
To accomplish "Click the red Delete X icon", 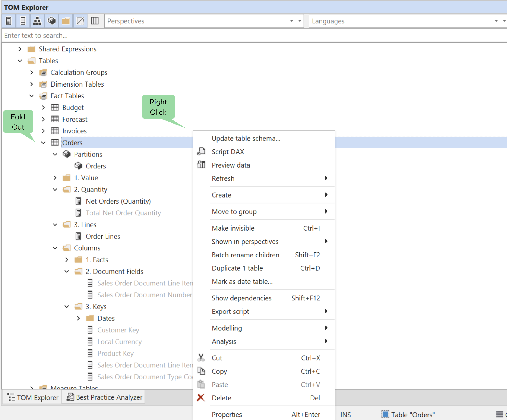I will click(x=201, y=397).
